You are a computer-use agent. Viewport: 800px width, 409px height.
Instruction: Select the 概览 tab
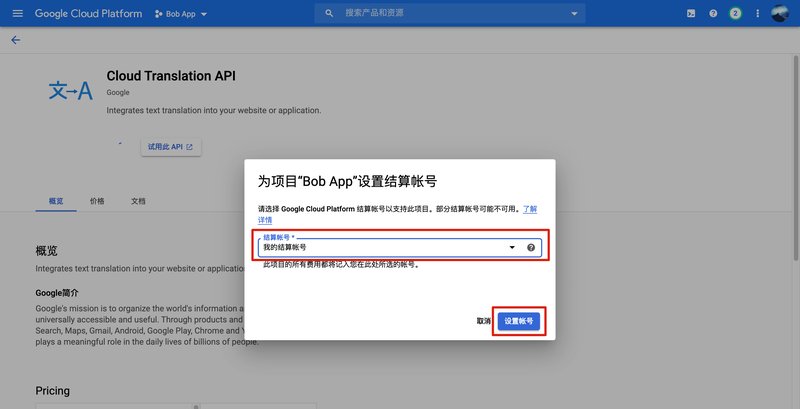(x=56, y=201)
